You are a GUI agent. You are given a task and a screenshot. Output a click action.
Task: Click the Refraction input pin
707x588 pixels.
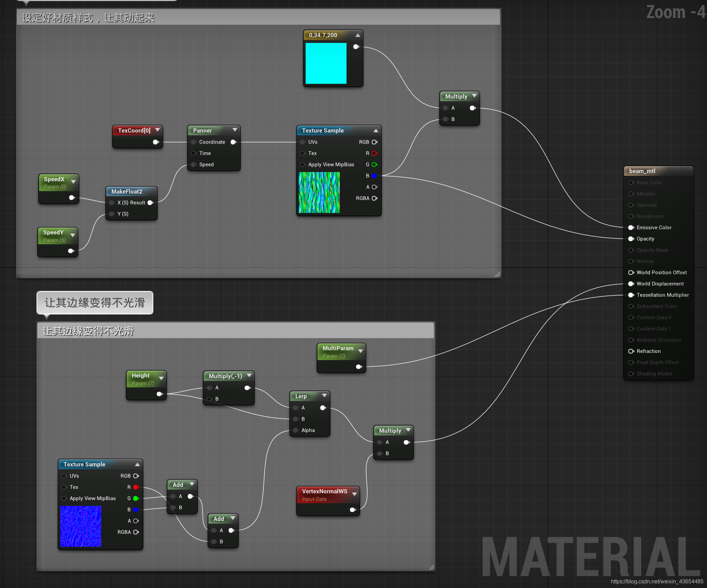coord(631,351)
